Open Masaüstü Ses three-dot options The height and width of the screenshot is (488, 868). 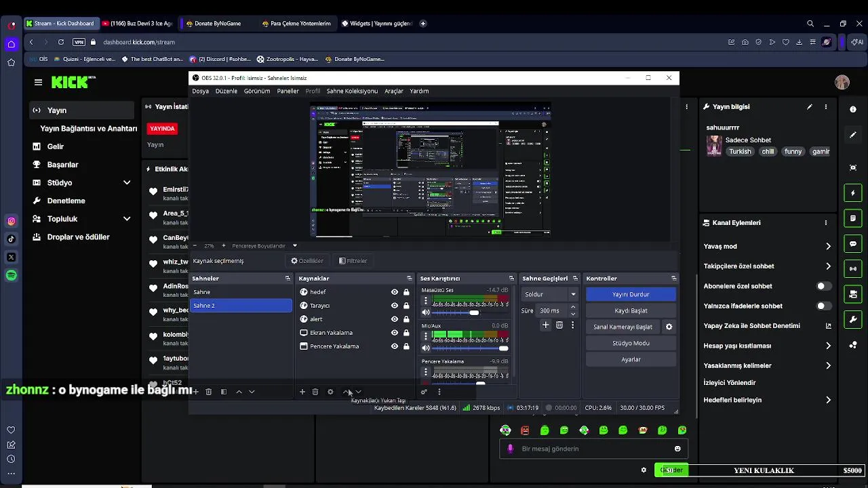[426, 299]
